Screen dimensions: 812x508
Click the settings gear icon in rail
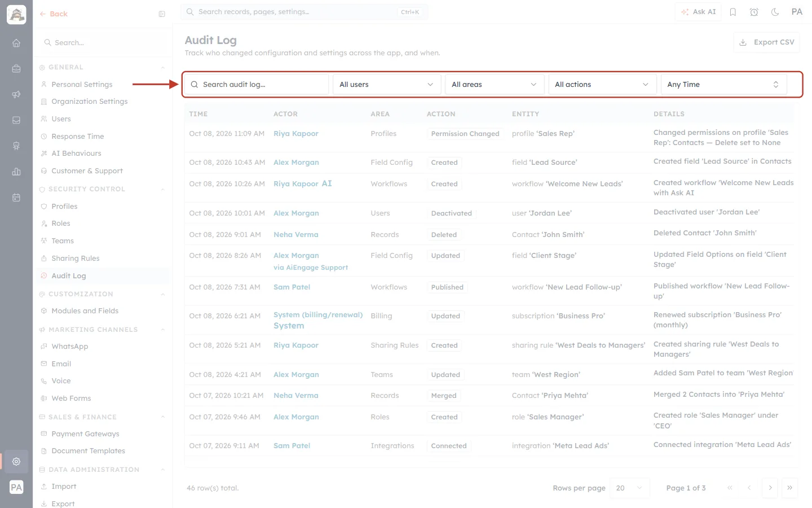pos(16,461)
